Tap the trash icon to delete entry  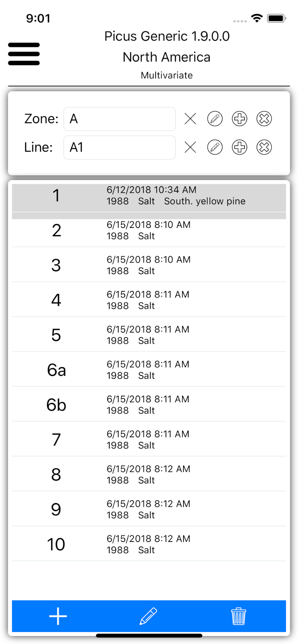(x=239, y=616)
